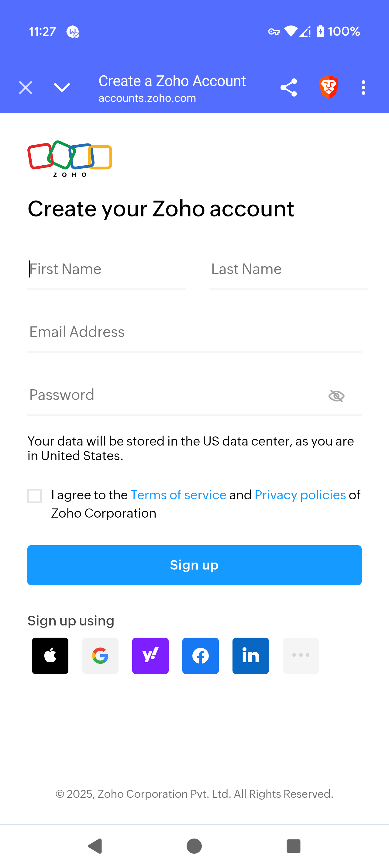Viewport: 389px width, 868px height.
Task: Select the Email Address field
Action: [194, 332]
